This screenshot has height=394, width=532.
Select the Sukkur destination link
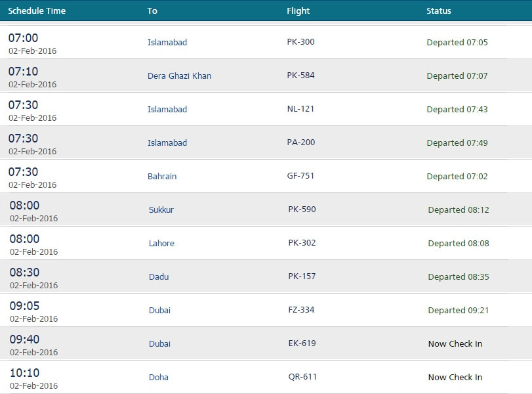(x=161, y=209)
